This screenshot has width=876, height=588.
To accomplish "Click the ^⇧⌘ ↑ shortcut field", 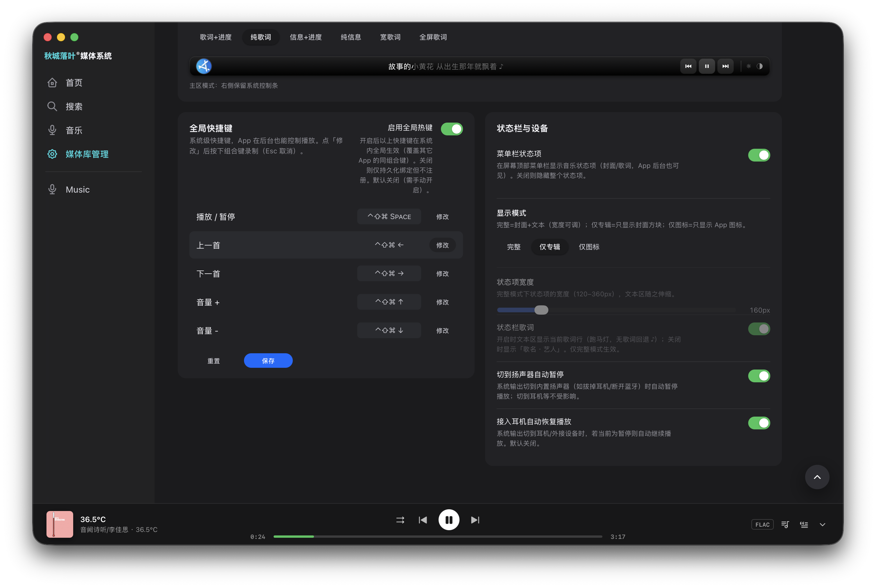I will coord(389,302).
